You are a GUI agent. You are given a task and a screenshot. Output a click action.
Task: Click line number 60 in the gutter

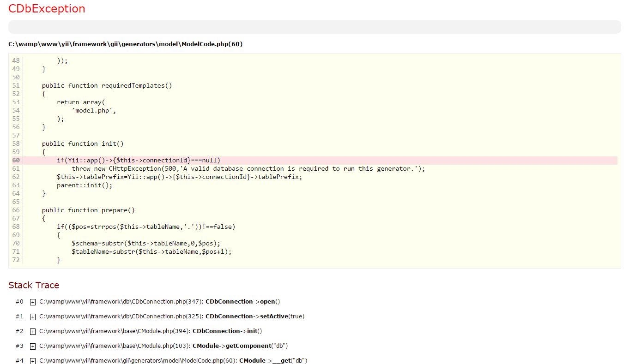(16, 161)
